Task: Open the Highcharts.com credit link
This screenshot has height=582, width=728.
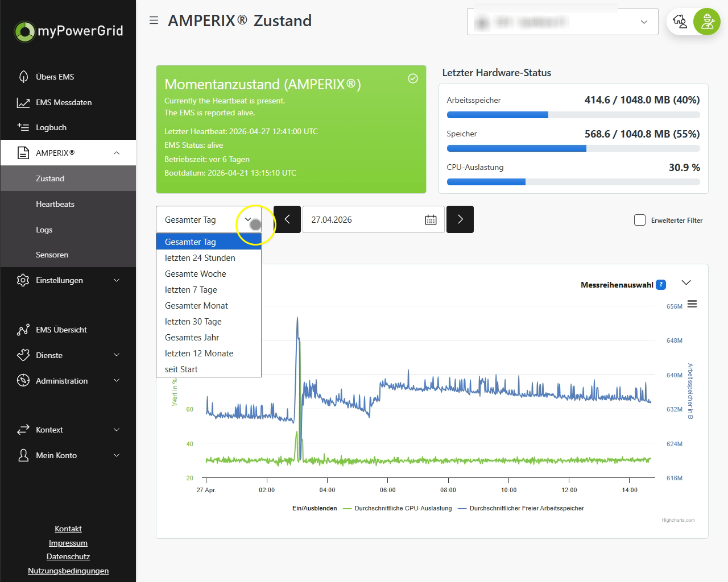Action: (x=678, y=520)
